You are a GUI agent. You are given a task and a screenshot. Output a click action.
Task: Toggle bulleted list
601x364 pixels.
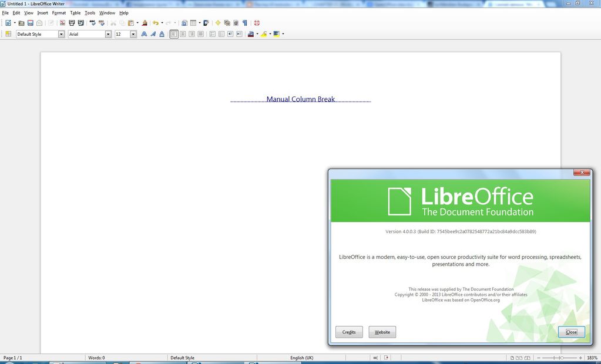click(x=221, y=34)
